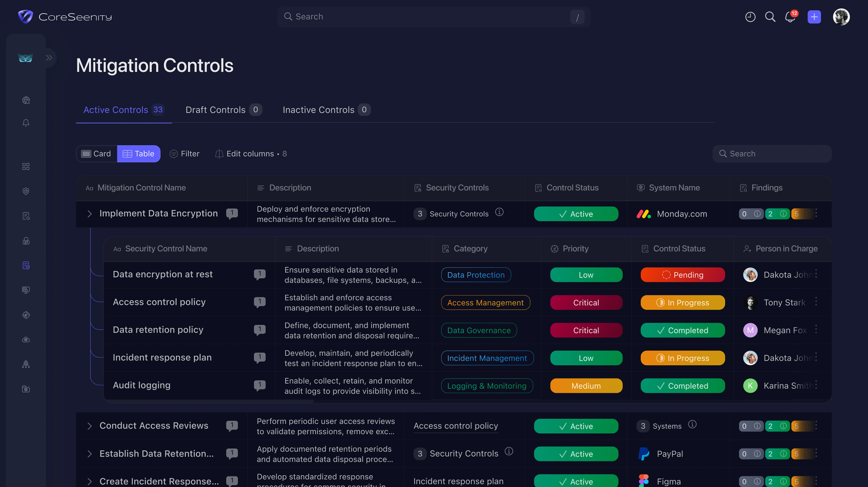Viewport: 868px width, 487px height.
Task: Click the table search field
Action: 772,154
